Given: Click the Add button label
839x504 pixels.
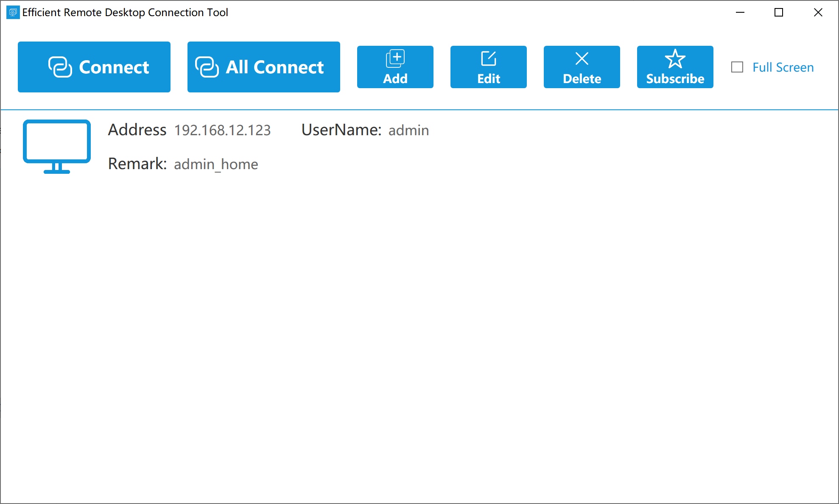Looking at the screenshot, I should tap(395, 79).
